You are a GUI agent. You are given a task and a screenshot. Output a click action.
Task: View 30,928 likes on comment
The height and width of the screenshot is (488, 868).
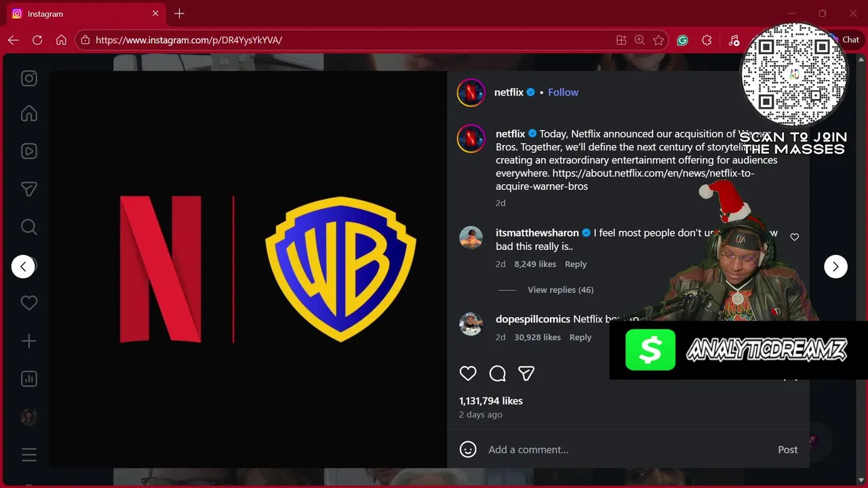[x=537, y=338]
